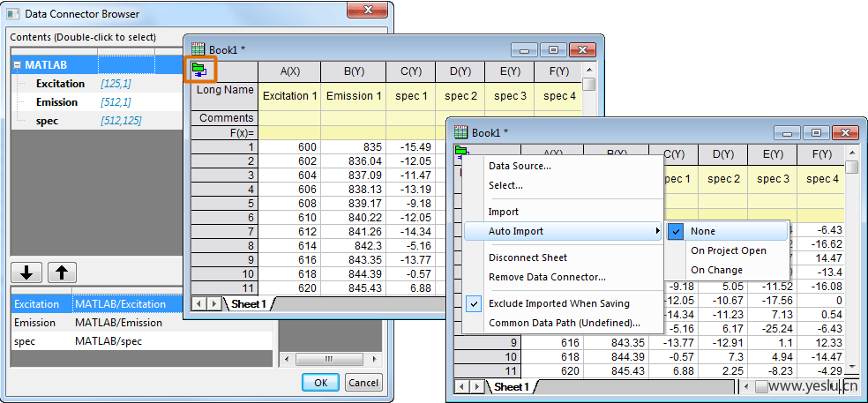Minimize the first Book1 window
This screenshot has height=403, width=868.
524,49
